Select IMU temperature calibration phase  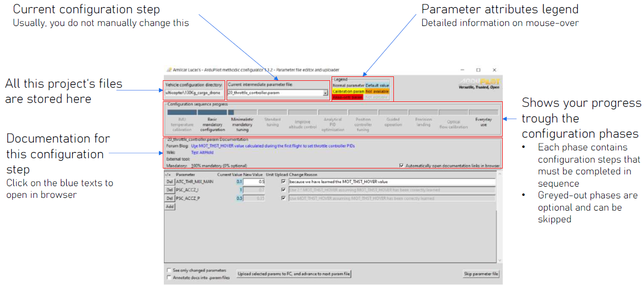coord(182,124)
